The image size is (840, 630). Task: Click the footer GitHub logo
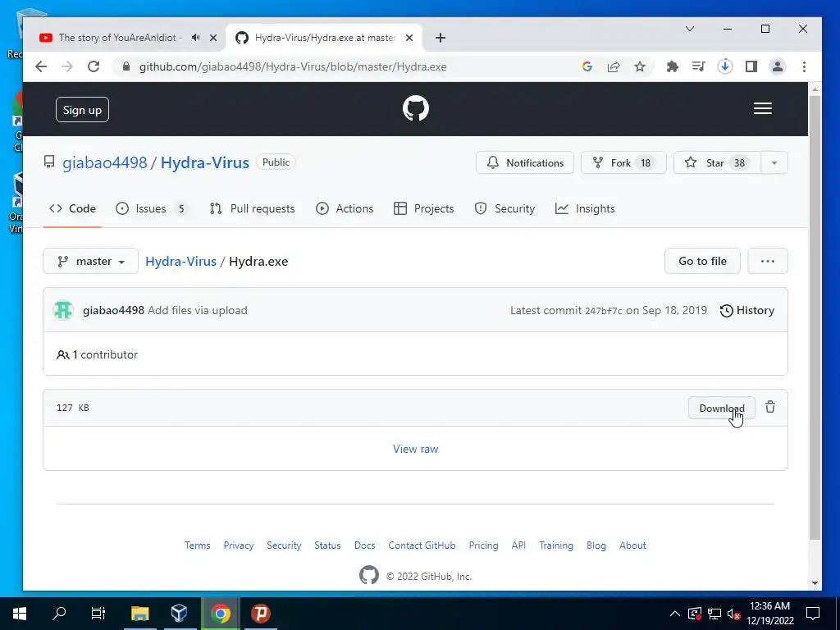tap(368, 575)
